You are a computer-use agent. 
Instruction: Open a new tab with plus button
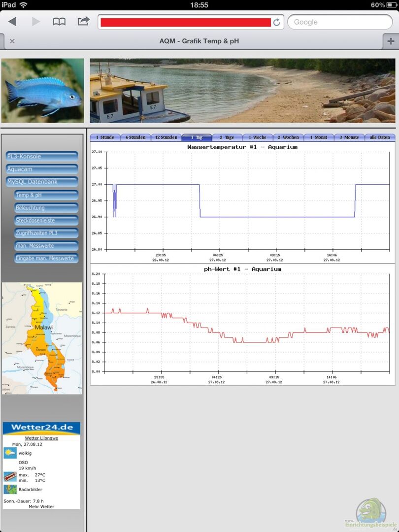point(391,41)
